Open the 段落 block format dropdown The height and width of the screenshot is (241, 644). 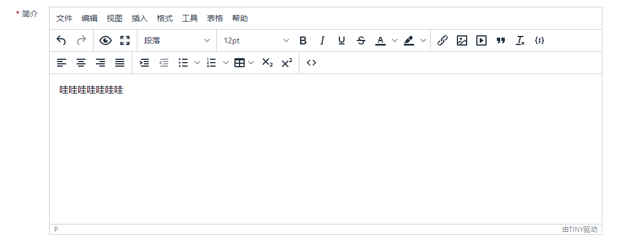[177, 40]
